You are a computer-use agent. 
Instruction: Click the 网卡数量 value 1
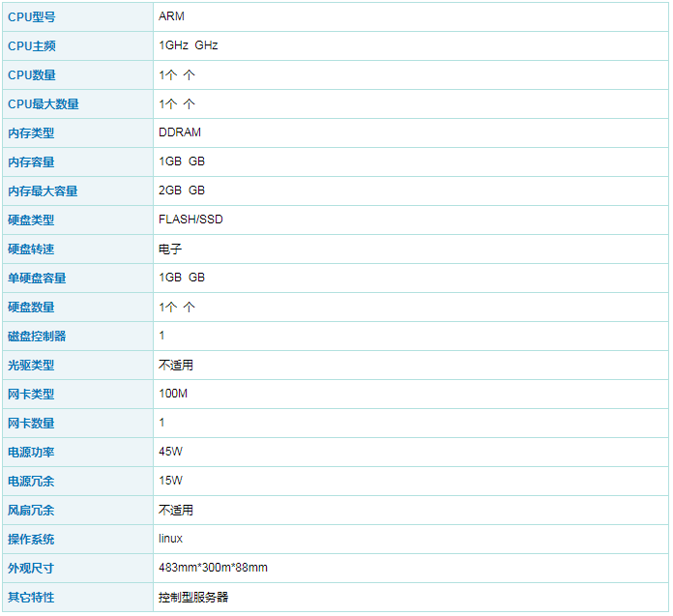coord(161,423)
